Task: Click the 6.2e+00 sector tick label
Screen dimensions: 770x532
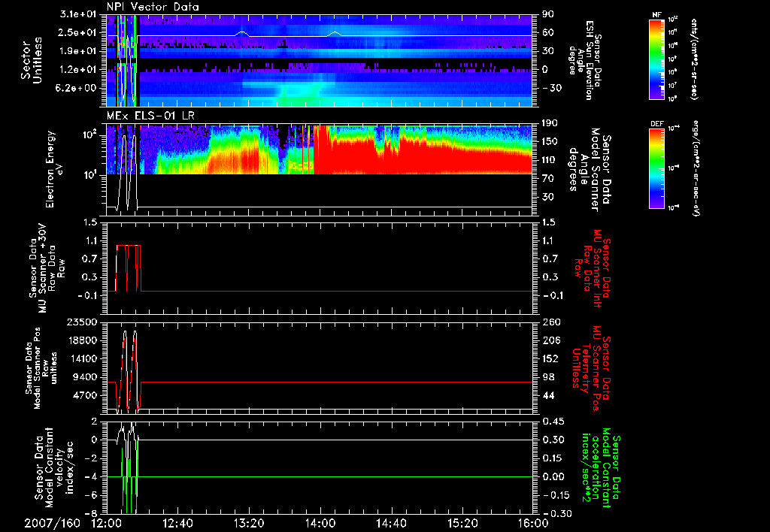Action: (x=77, y=88)
